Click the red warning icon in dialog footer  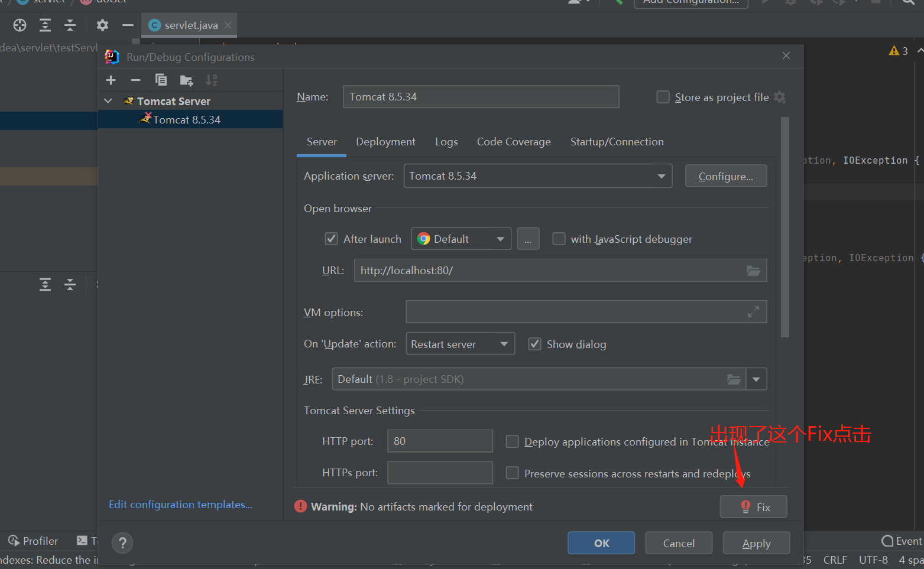coord(300,506)
